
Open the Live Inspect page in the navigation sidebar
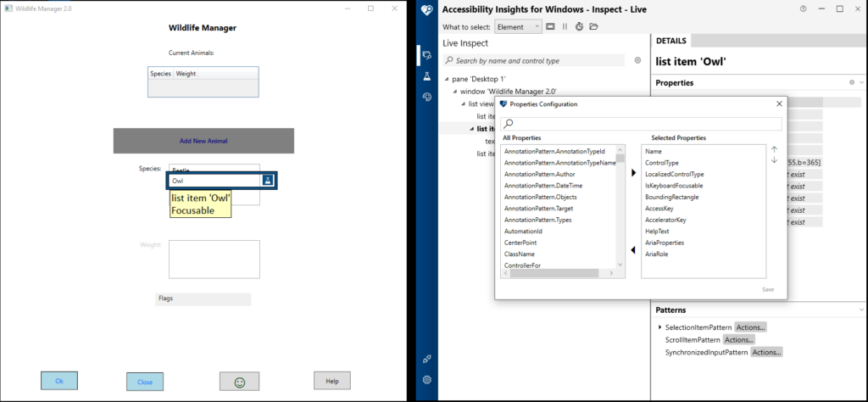pyautogui.click(x=427, y=55)
